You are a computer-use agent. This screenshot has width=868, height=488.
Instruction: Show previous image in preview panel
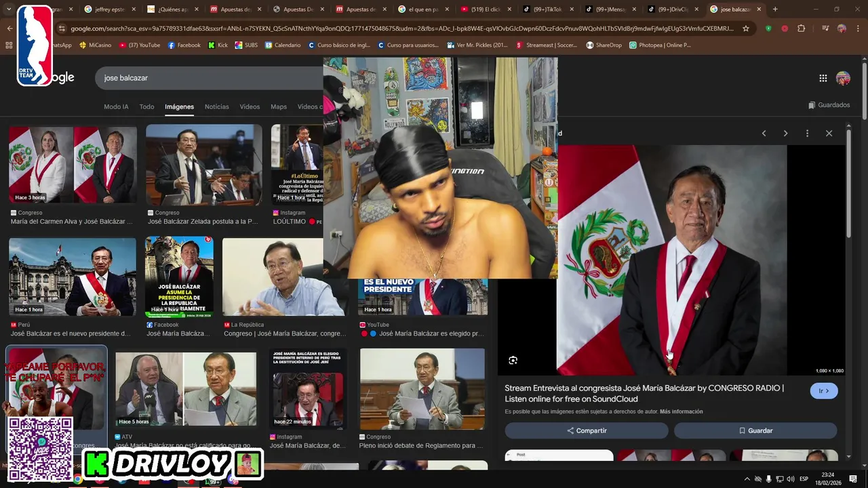coord(764,134)
